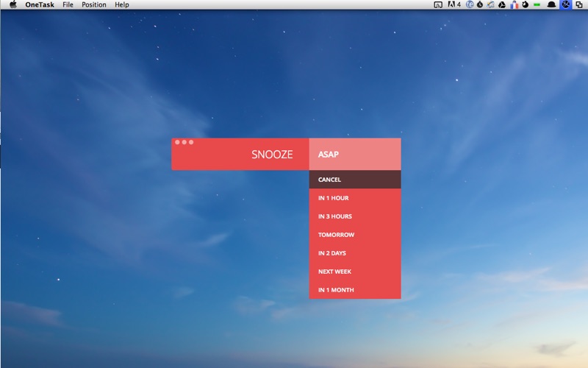Click the bowler hat menu bar icon

click(552, 4)
